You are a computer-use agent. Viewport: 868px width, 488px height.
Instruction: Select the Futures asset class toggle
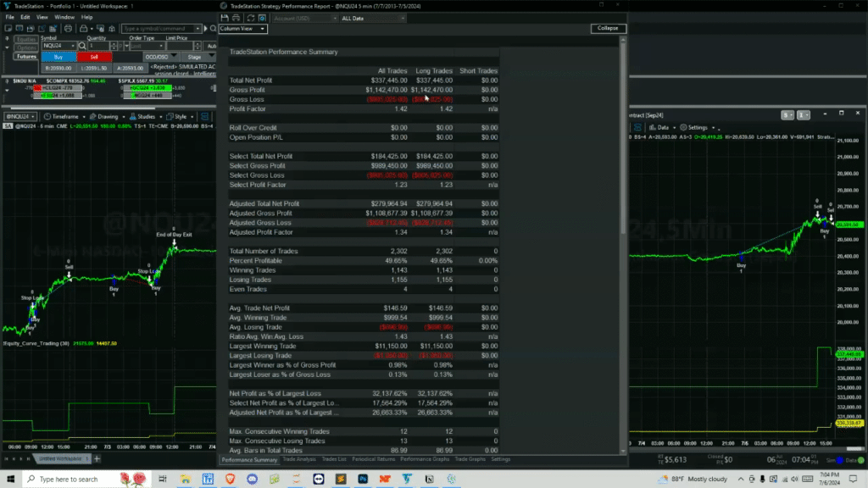coord(26,57)
